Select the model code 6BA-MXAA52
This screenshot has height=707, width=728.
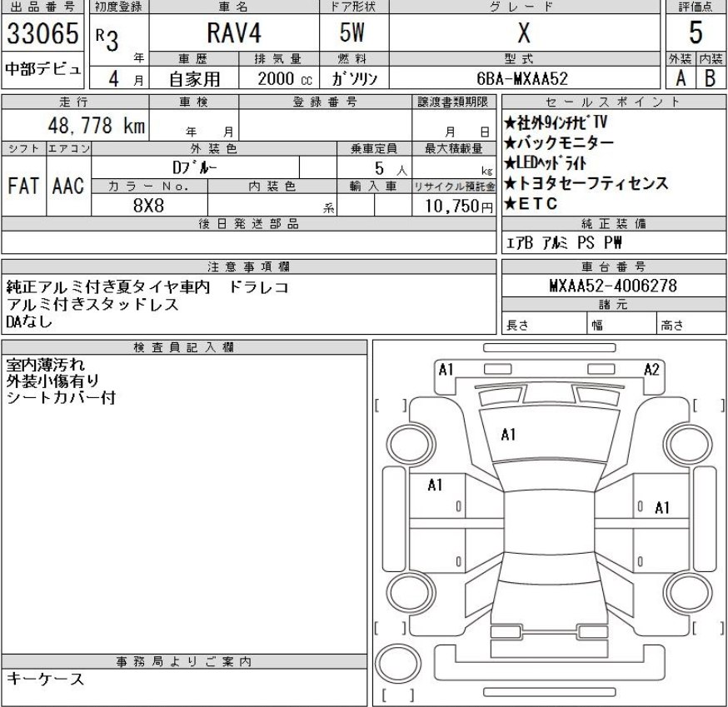[522, 78]
